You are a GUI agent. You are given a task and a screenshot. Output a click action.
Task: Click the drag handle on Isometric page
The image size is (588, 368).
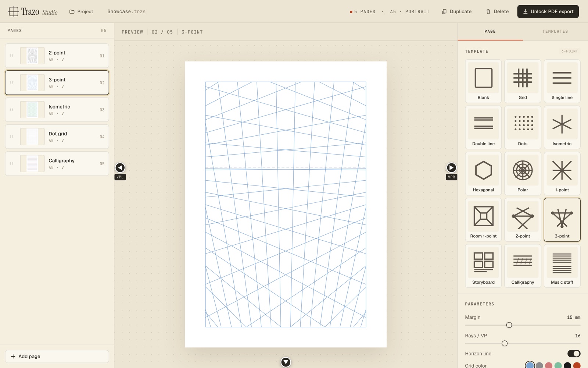click(x=11, y=110)
